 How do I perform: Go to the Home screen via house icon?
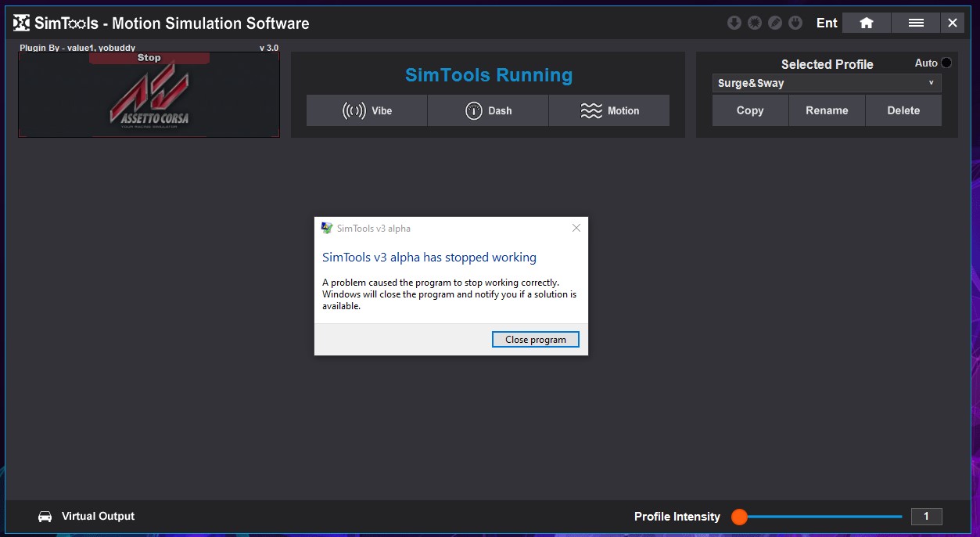click(x=867, y=23)
